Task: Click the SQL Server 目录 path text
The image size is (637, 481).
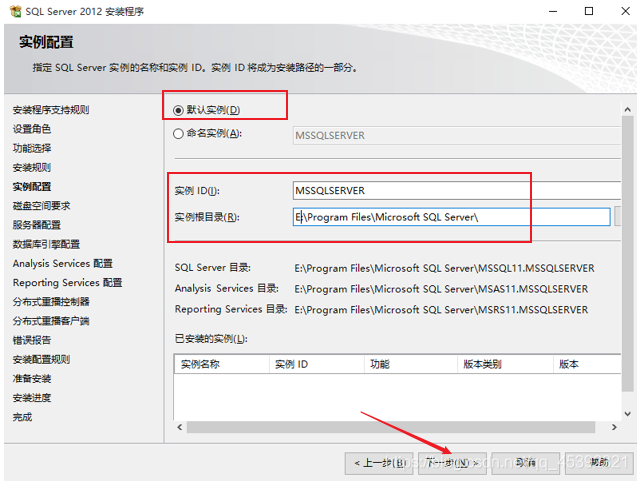Action: (444, 268)
